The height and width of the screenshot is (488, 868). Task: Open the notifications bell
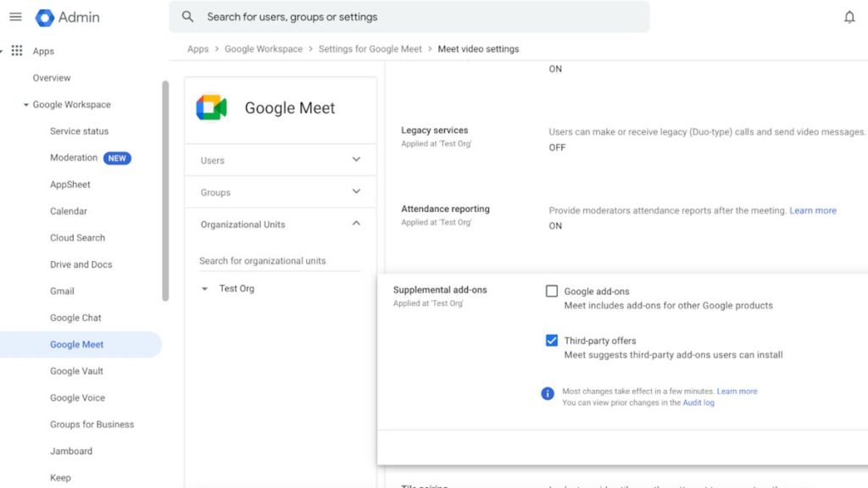coord(849,17)
